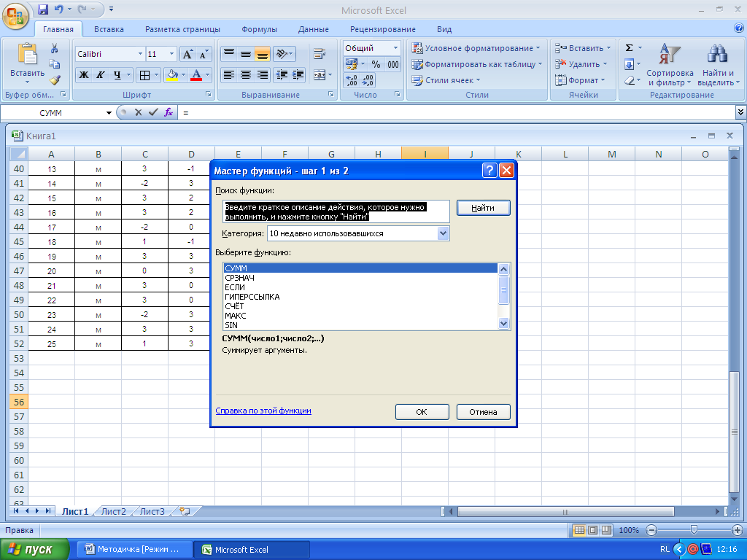Save the workbook via quick access icon

pyautogui.click(x=43, y=9)
